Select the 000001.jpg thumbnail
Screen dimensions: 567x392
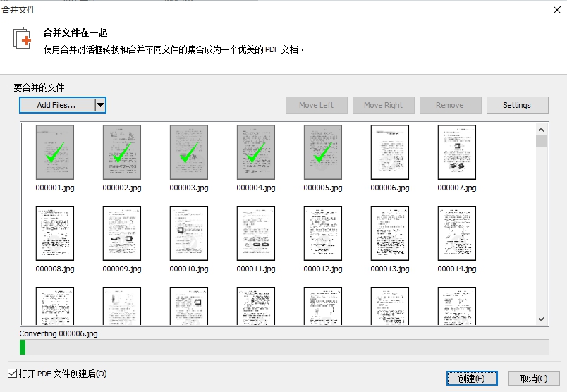click(55, 152)
